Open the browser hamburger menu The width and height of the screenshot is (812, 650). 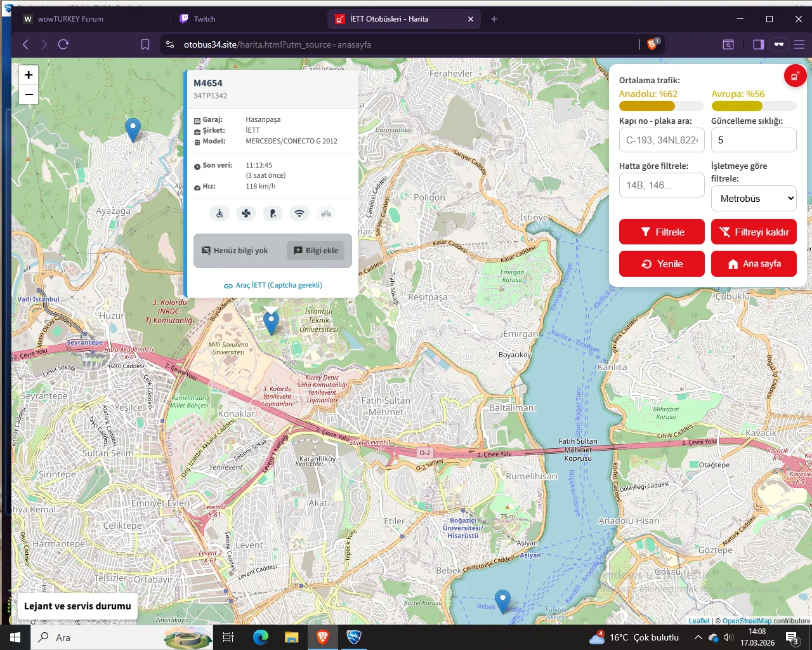(x=799, y=44)
